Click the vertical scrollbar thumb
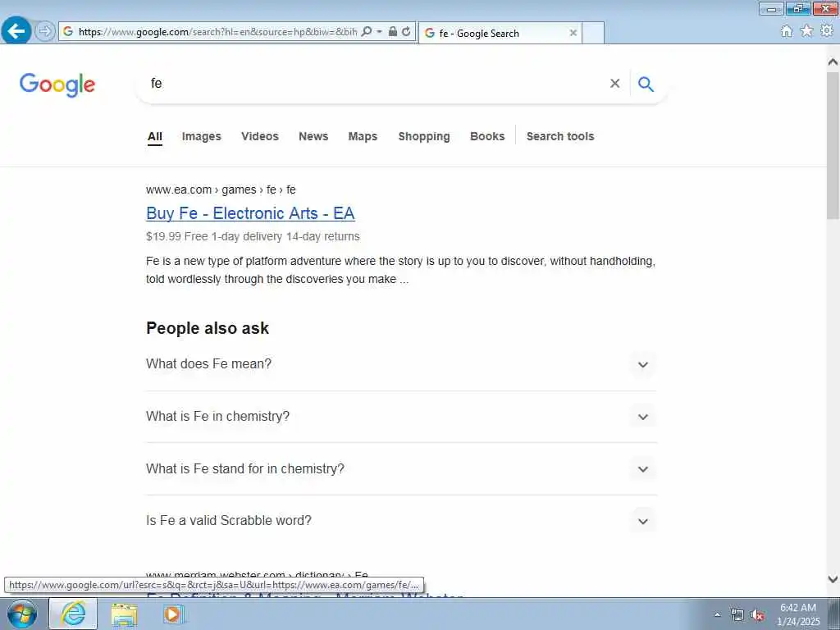Image resolution: width=840 pixels, height=630 pixels. click(833, 146)
